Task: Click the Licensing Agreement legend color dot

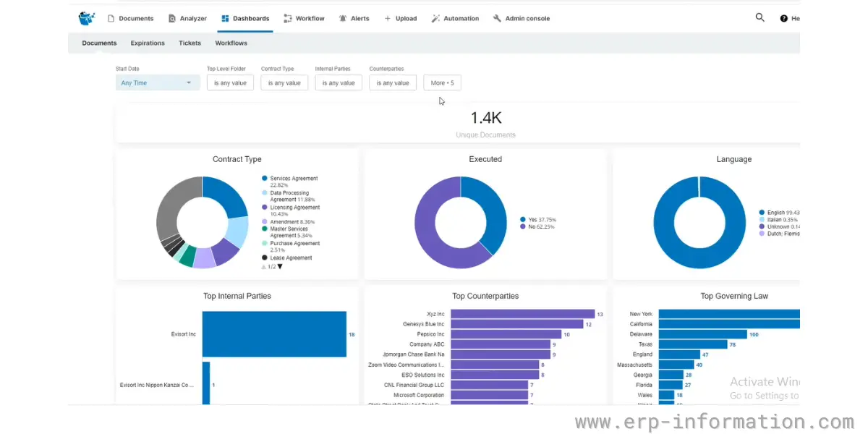Action: click(265, 208)
